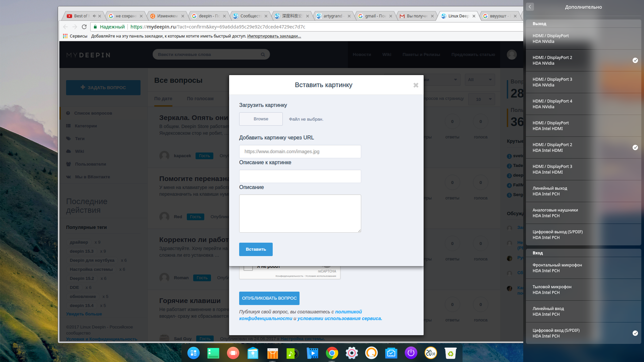Click the HDMI/DisplayPort 2 HDA NVidia toggle
This screenshot has height=362, width=644.
[x=636, y=60]
